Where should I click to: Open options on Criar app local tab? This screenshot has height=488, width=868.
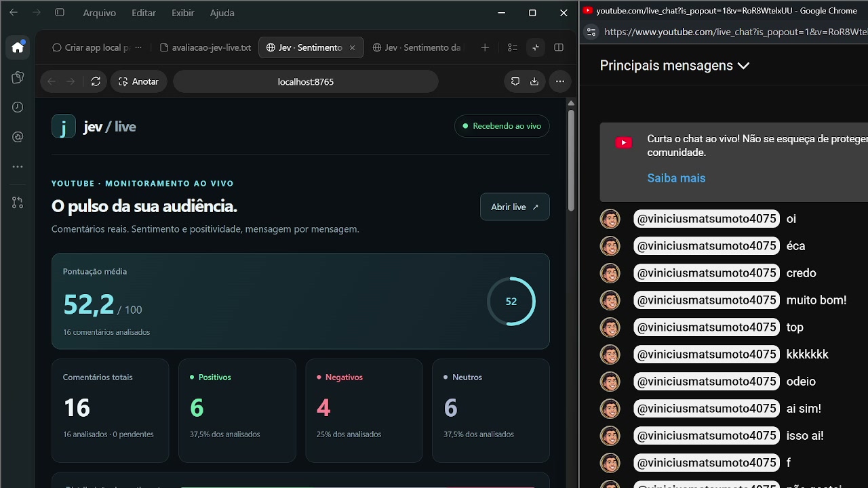138,47
